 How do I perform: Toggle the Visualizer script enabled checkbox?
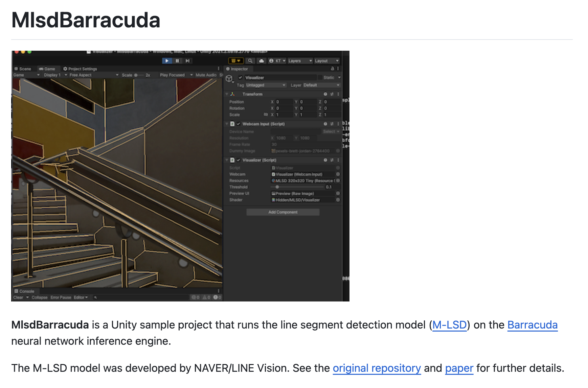(x=239, y=160)
